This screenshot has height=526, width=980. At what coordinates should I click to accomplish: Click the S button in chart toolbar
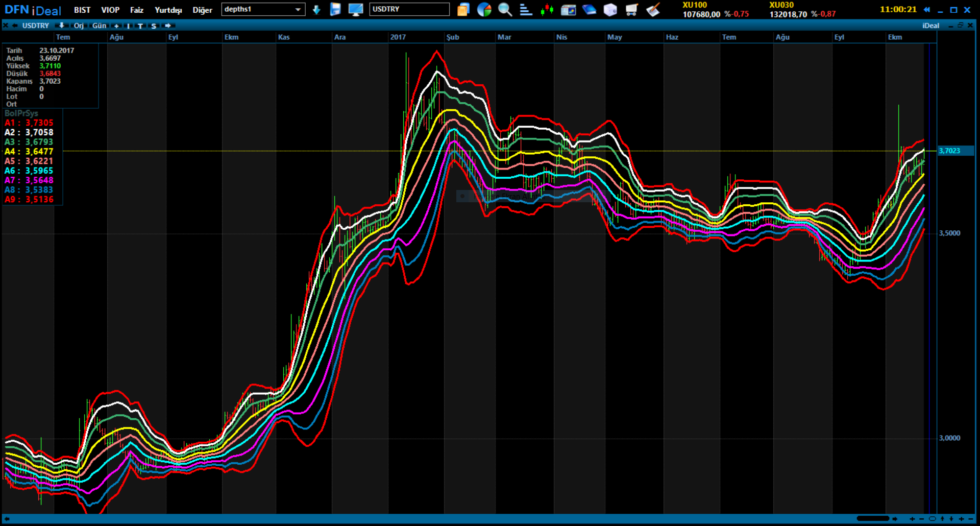click(154, 26)
